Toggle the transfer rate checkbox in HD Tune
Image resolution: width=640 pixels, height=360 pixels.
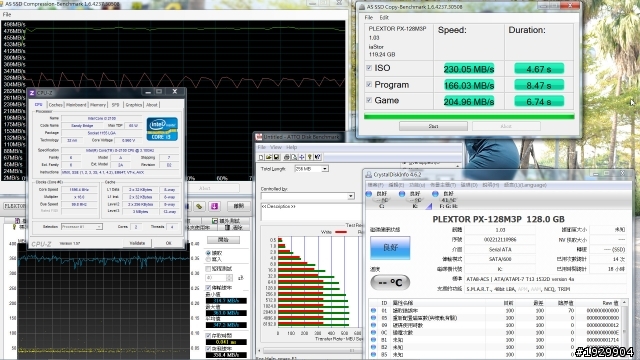coord(208,288)
